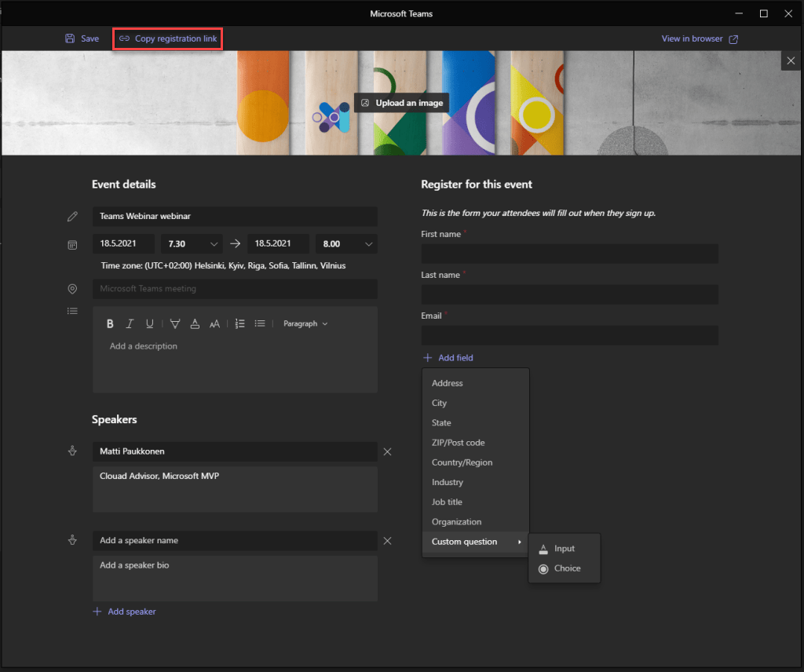Screen dimensions: 804x672
Task: Click the Save icon in toolbar
Action: point(71,38)
